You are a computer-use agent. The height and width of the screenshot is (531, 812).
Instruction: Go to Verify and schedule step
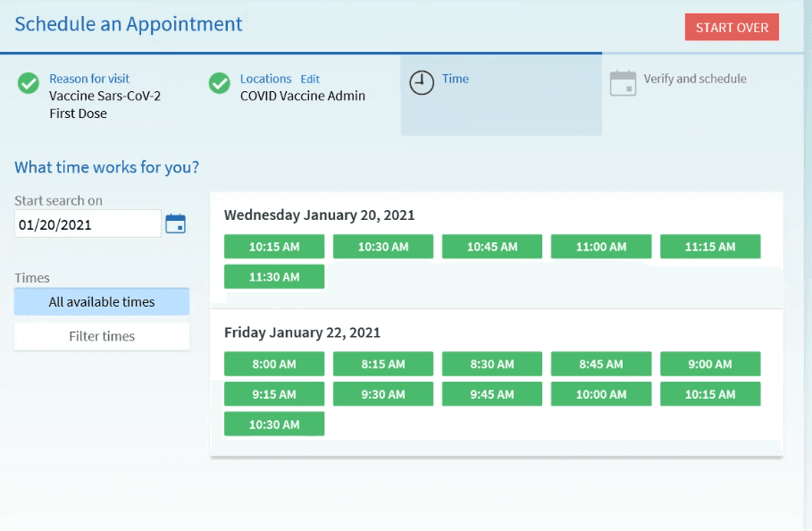click(x=695, y=79)
